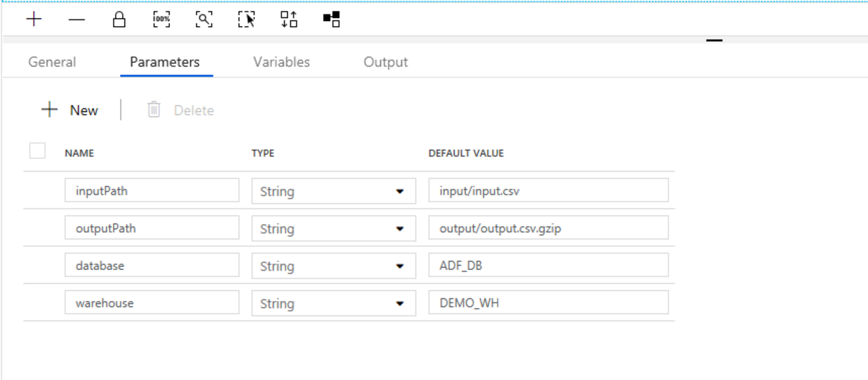Click the database name field
868x380 pixels.
point(152,265)
